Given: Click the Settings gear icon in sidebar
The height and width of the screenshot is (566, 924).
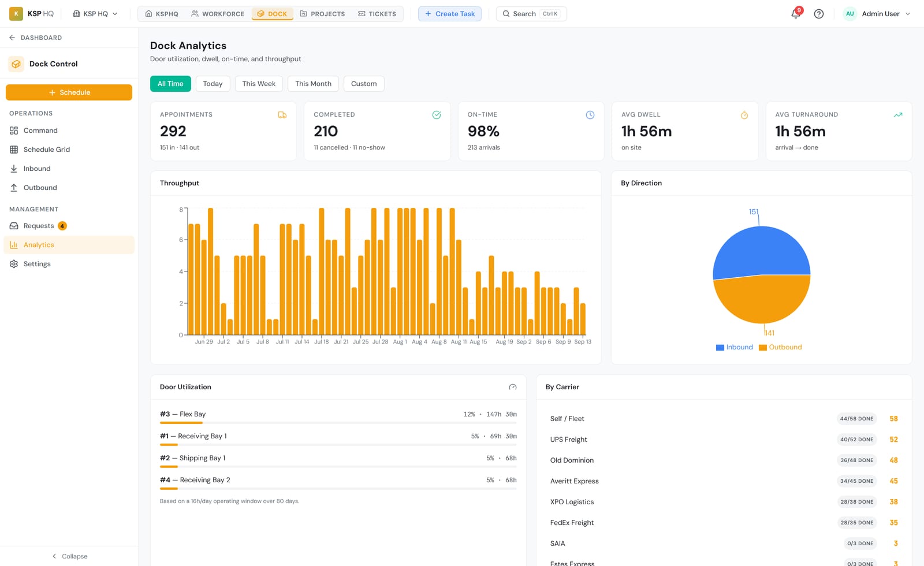Looking at the screenshot, I should (x=14, y=264).
